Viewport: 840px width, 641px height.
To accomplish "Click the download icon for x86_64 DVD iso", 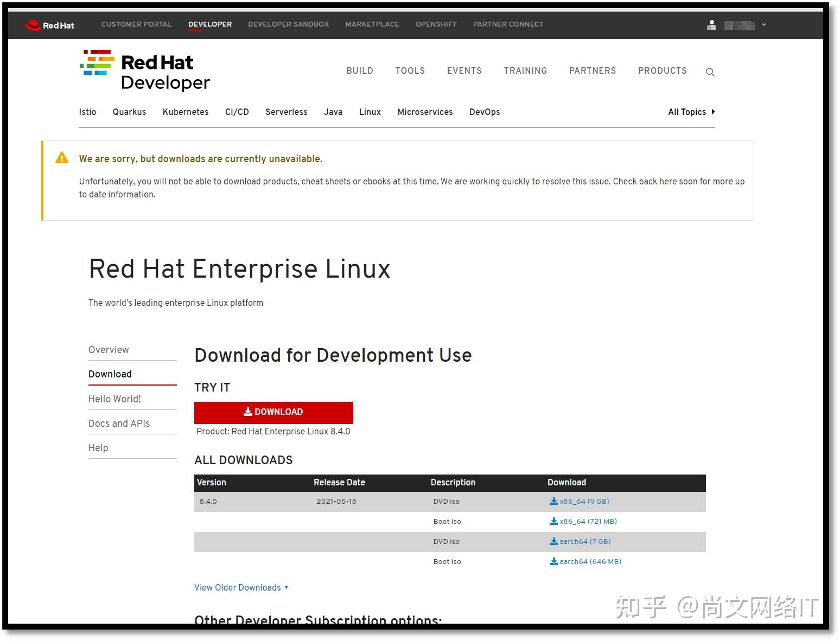I will 553,501.
